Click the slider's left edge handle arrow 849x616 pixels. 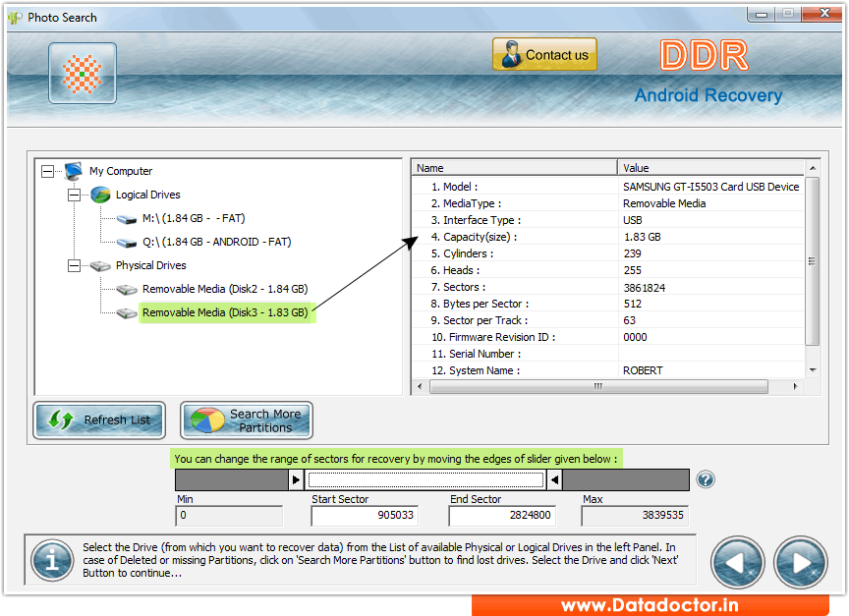click(x=296, y=480)
